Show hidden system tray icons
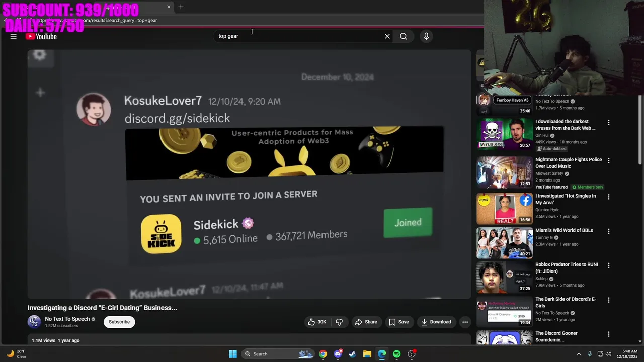 pyautogui.click(x=579, y=354)
